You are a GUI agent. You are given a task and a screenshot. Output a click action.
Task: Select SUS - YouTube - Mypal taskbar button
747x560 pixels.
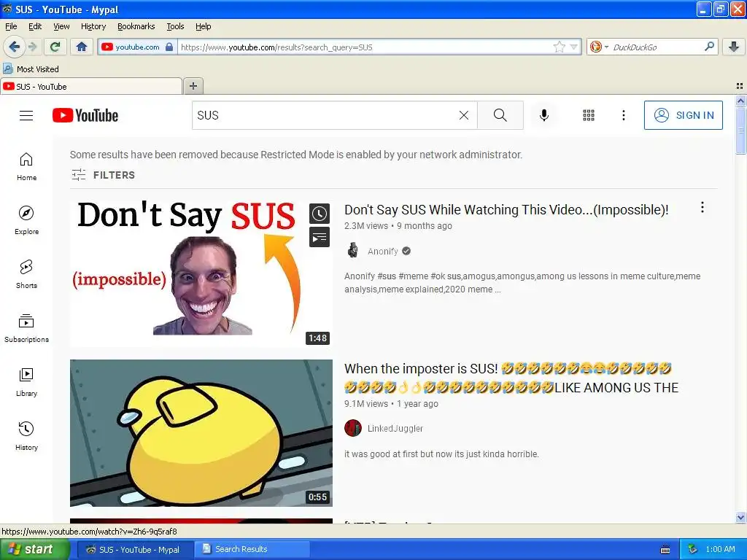pos(135,549)
